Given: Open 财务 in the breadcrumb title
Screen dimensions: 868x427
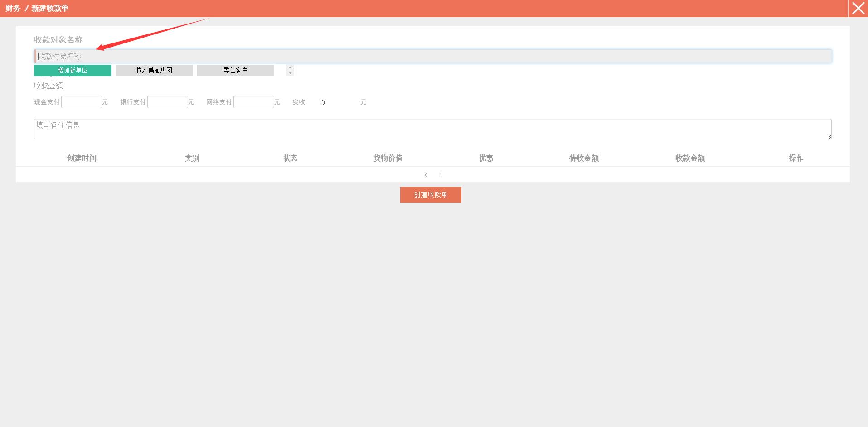Looking at the screenshot, I should (x=13, y=9).
